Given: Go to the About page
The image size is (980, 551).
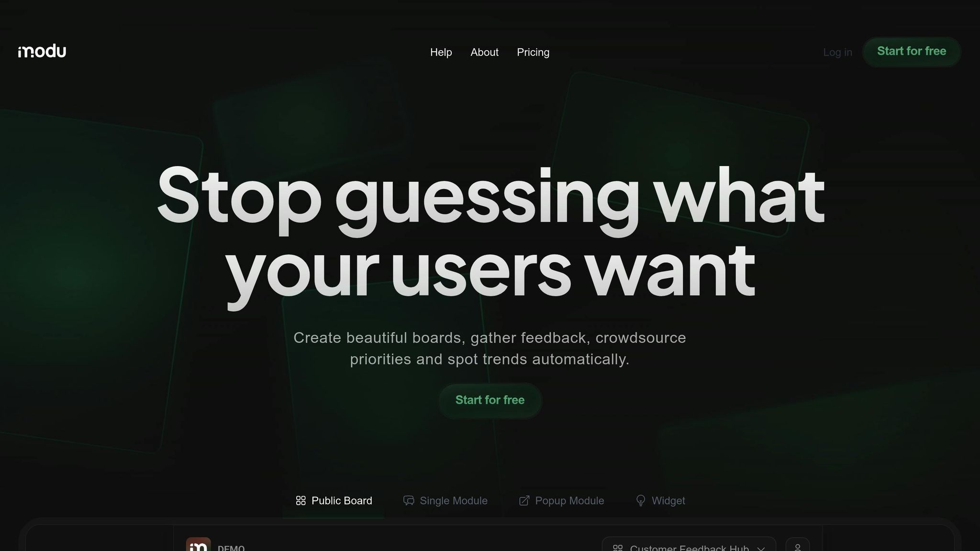Looking at the screenshot, I should point(484,52).
